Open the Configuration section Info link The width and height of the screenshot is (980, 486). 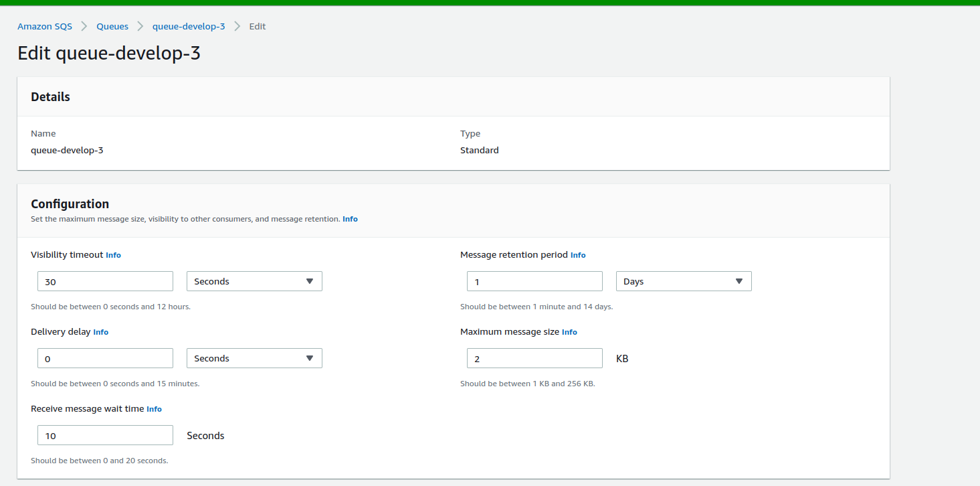(350, 219)
